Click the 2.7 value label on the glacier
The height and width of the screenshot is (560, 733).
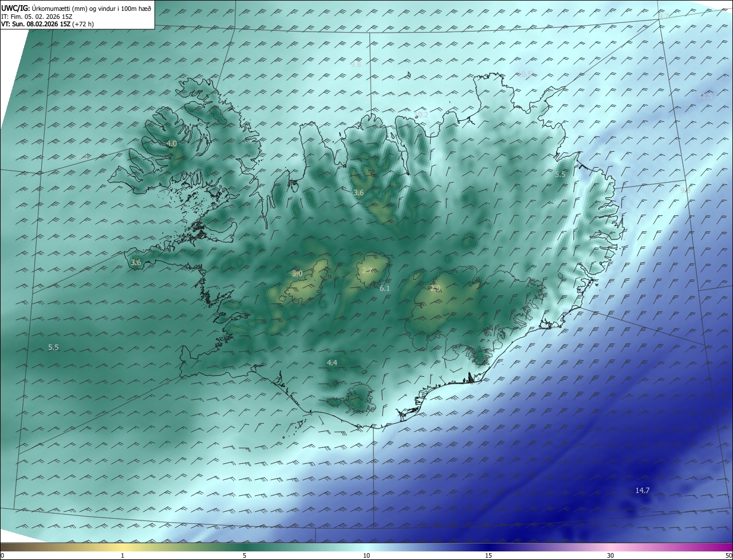366,270
